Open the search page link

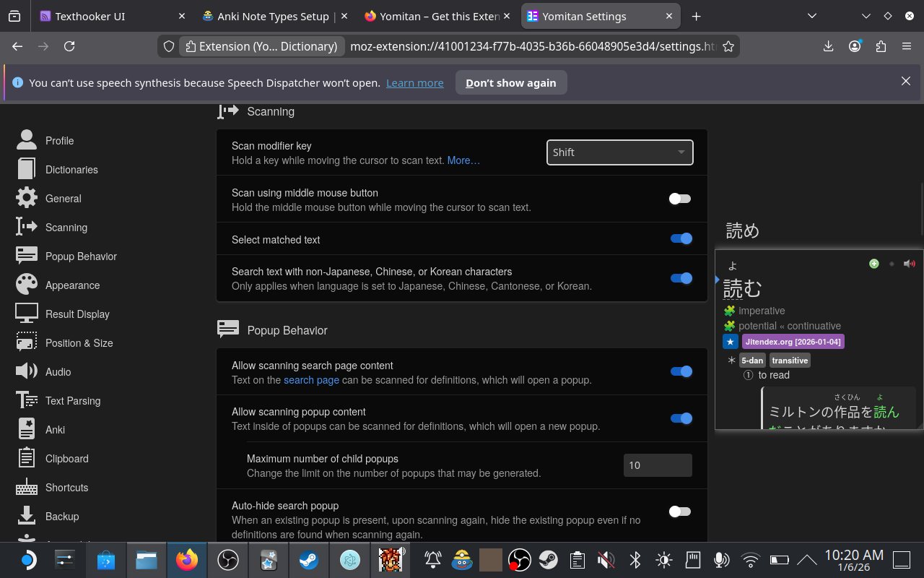point(311,380)
